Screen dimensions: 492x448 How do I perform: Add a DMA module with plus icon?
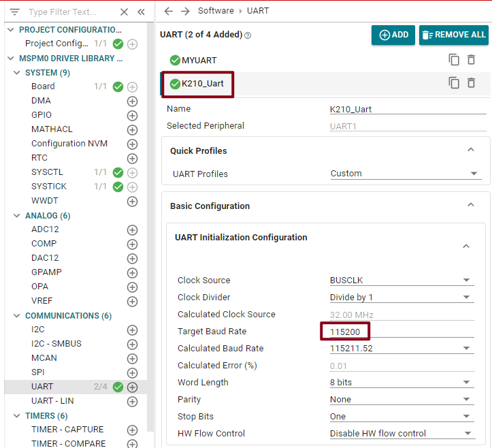pos(132,101)
